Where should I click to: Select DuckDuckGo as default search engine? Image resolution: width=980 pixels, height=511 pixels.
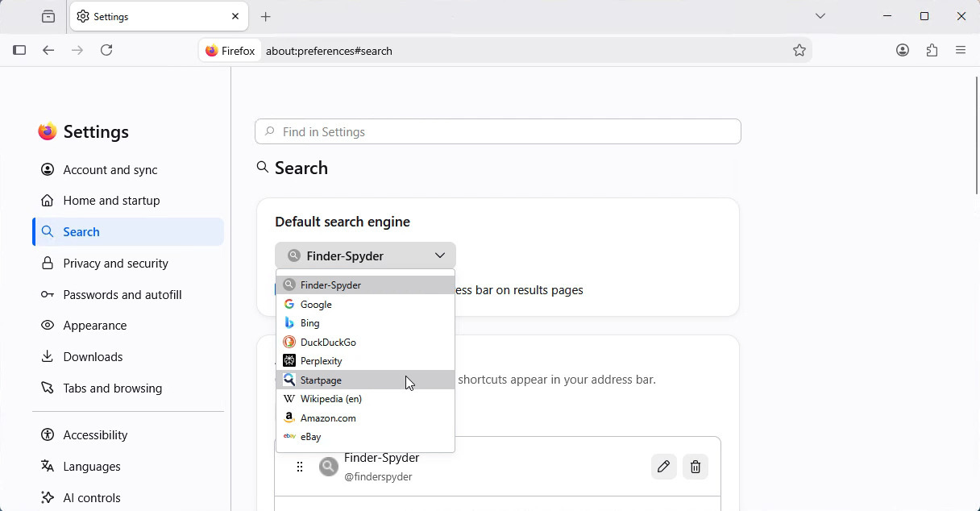[365, 342]
